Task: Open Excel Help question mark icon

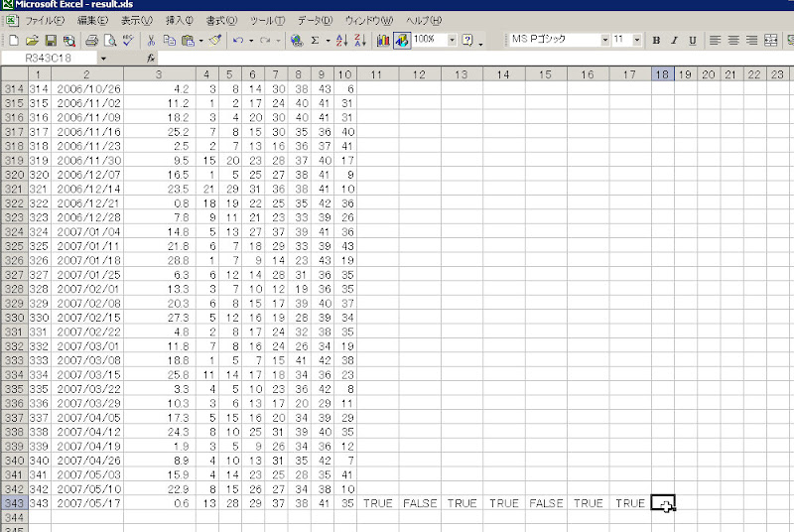Action: (467, 40)
